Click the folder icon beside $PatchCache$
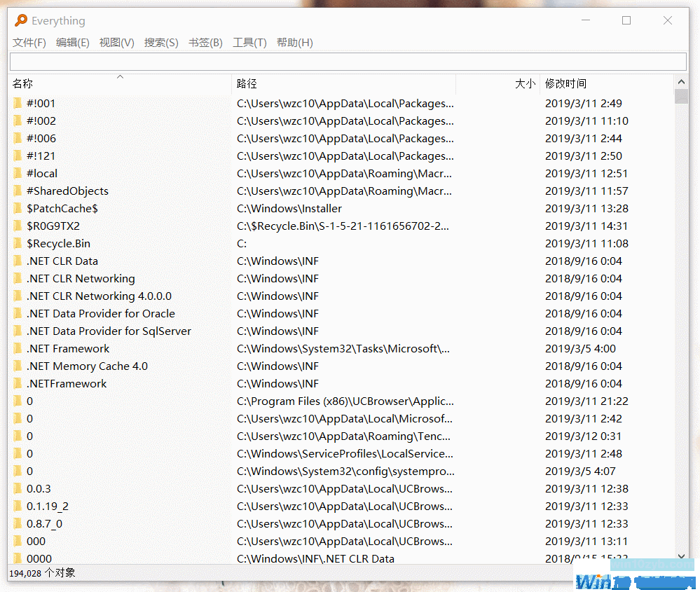The height and width of the screenshot is (592, 700). pyautogui.click(x=18, y=208)
